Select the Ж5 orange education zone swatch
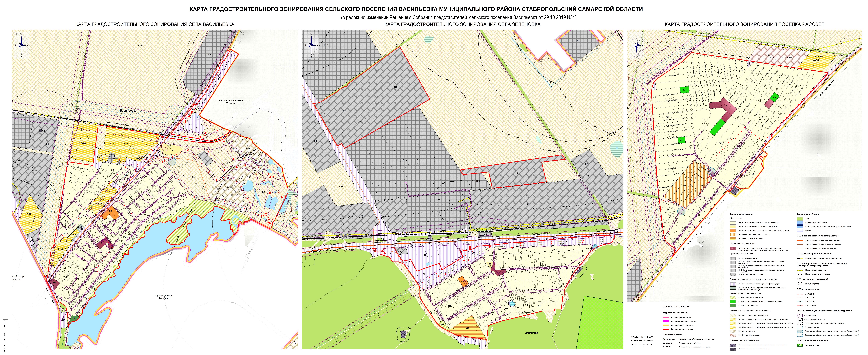Viewport: 868px width, 355px height. tap(733, 231)
